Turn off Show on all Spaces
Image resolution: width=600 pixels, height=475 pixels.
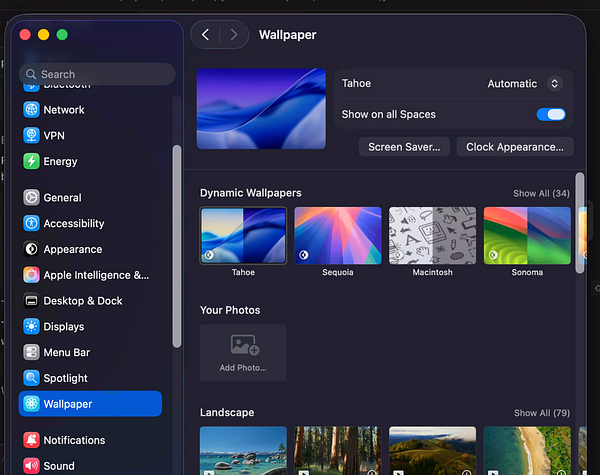pyautogui.click(x=551, y=114)
